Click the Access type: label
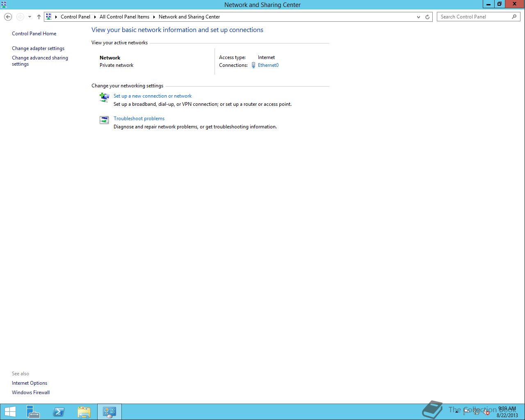Image resolution: width=525 pixels, height=420 pixels. (x=232, y=57)
